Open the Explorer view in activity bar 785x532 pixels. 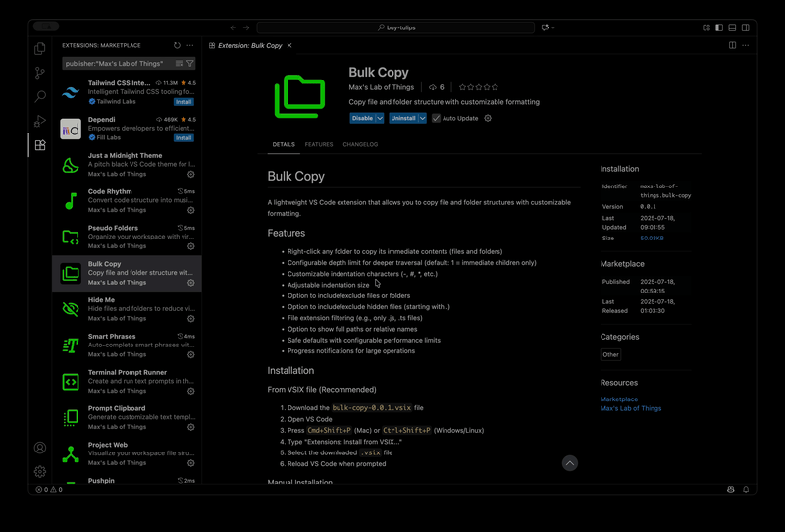pyautogui.click(x=40, y=49)
